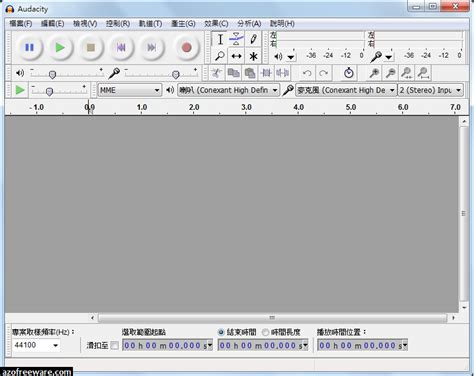Open the Help (H) menu
Viewport: 474px width, 376px height.
[x=282, y=24]
